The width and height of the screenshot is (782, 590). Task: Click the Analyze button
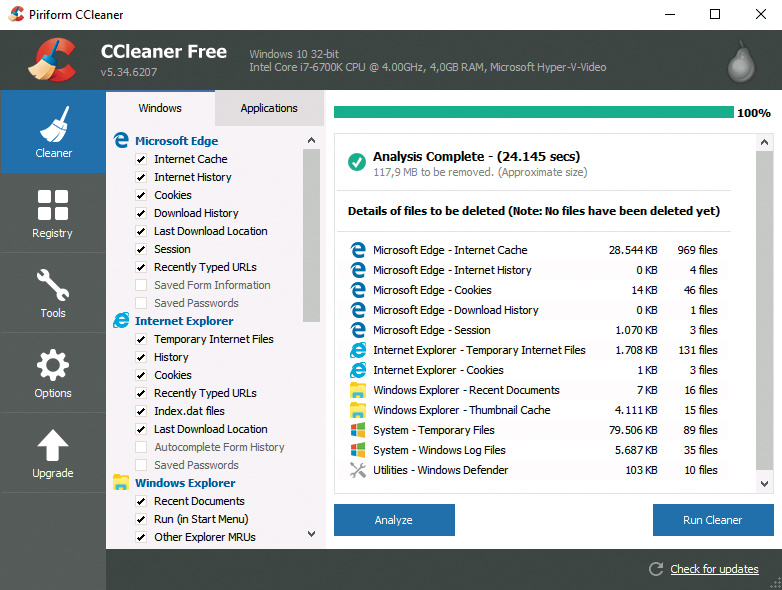pos(394,520)
